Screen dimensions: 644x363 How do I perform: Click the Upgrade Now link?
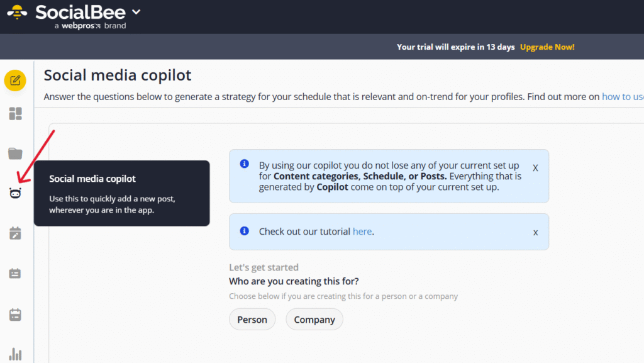coord(547,47)
